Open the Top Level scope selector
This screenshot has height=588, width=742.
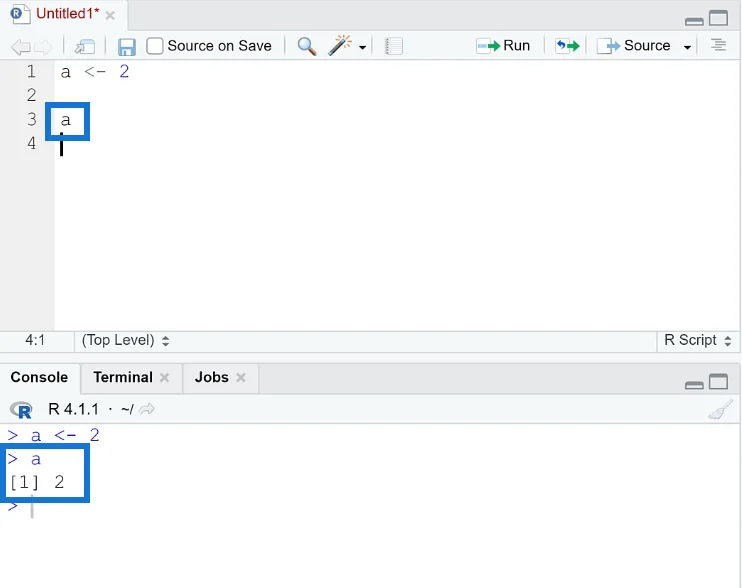coord(125,340)
